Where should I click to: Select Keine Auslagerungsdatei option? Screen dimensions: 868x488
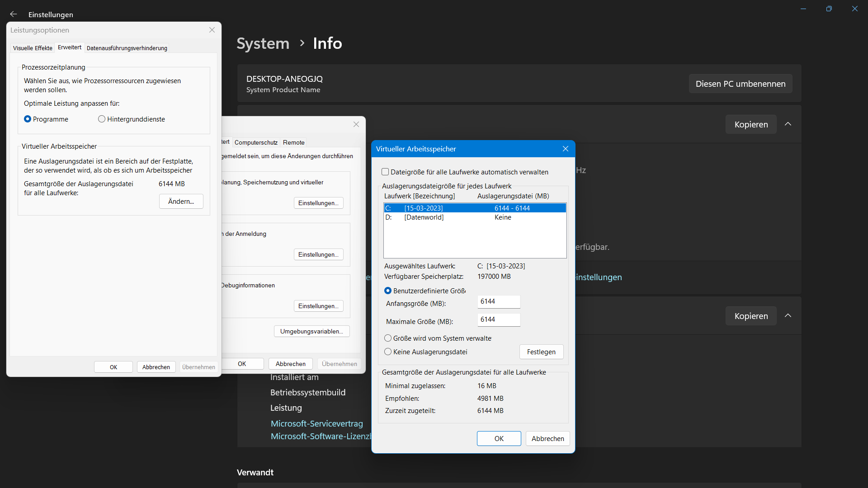coord(388,352)
